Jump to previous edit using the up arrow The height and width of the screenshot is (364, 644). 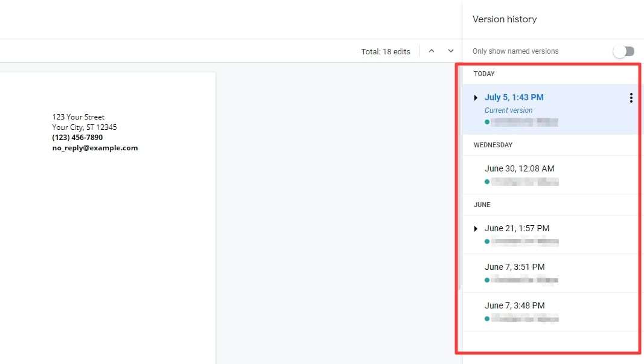432,51
